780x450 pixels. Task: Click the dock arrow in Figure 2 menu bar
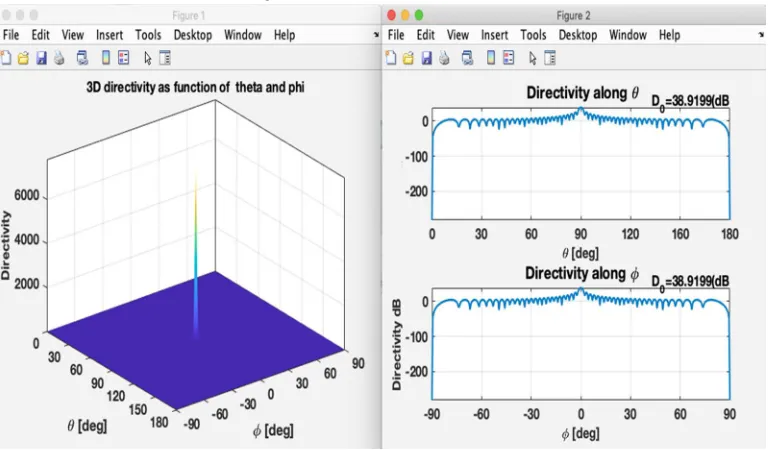[761, 35]
